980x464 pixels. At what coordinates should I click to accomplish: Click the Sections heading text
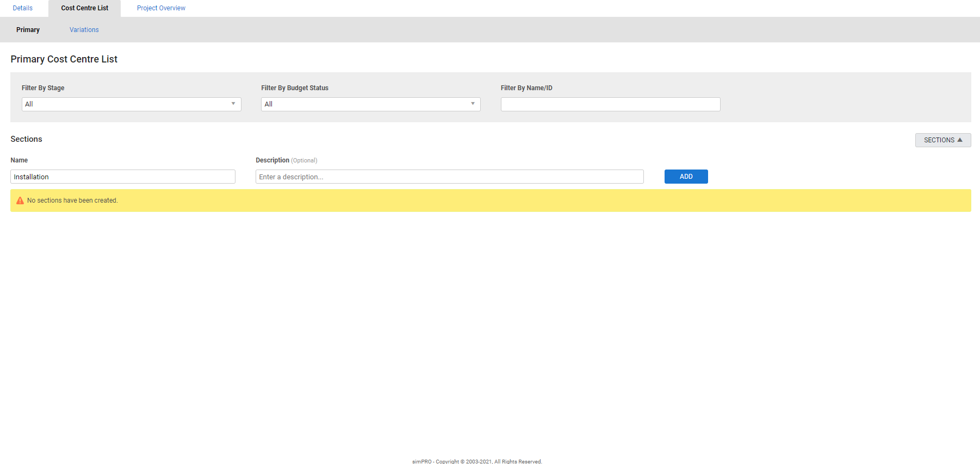click(26, 139)
